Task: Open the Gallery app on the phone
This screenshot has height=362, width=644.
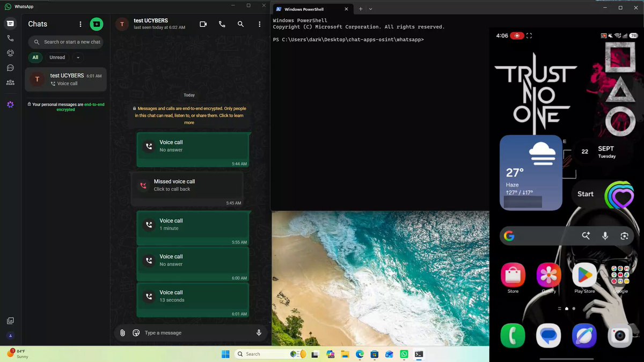Action: [x=548, y=278]
